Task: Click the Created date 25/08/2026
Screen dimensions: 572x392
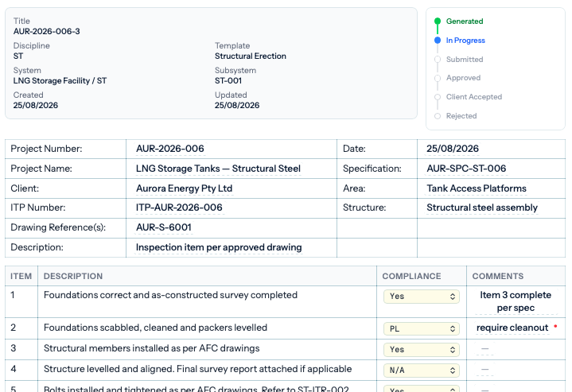Action: click(35, 106)
